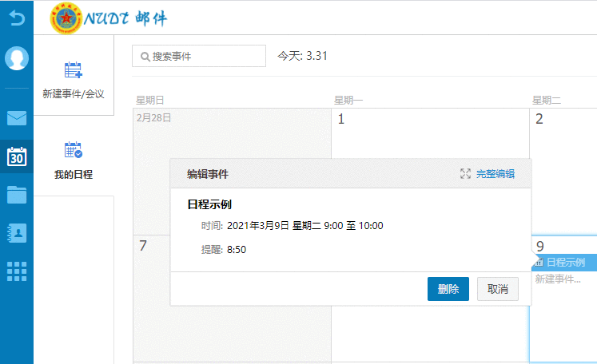Click the back arrow icon
The image size is (597, 364).
click(x=16, y=15)
